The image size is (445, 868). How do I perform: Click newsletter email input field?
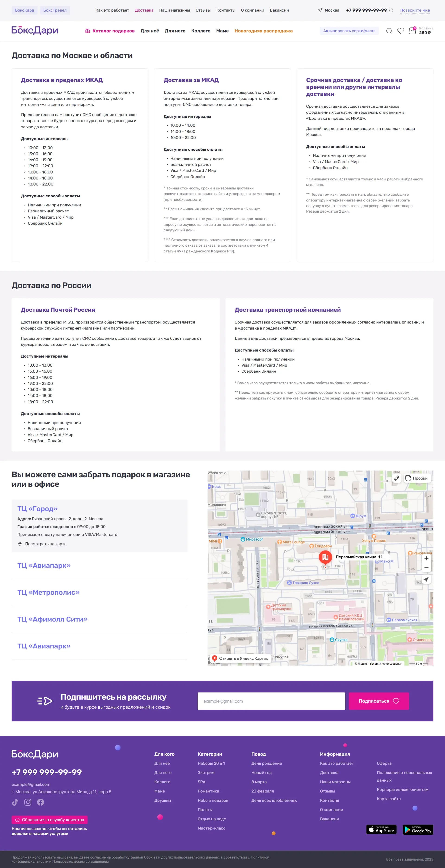(x=271, y=701)
